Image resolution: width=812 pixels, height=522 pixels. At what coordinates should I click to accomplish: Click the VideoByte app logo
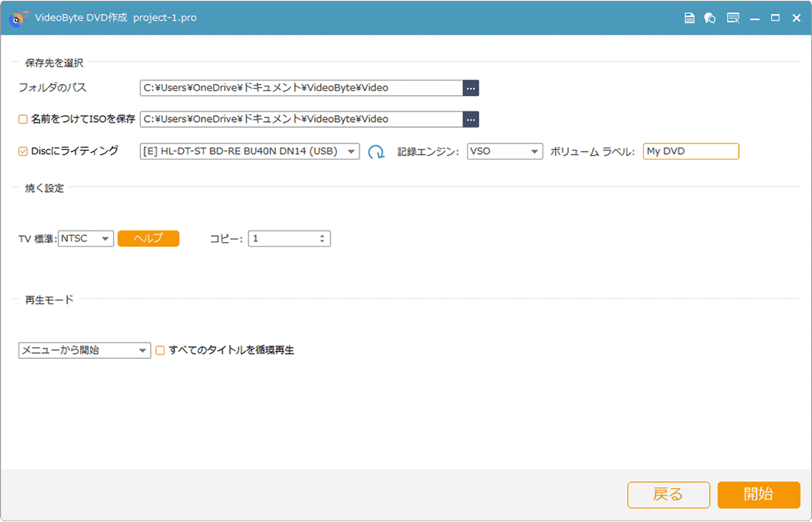click(x=18, y=17)
